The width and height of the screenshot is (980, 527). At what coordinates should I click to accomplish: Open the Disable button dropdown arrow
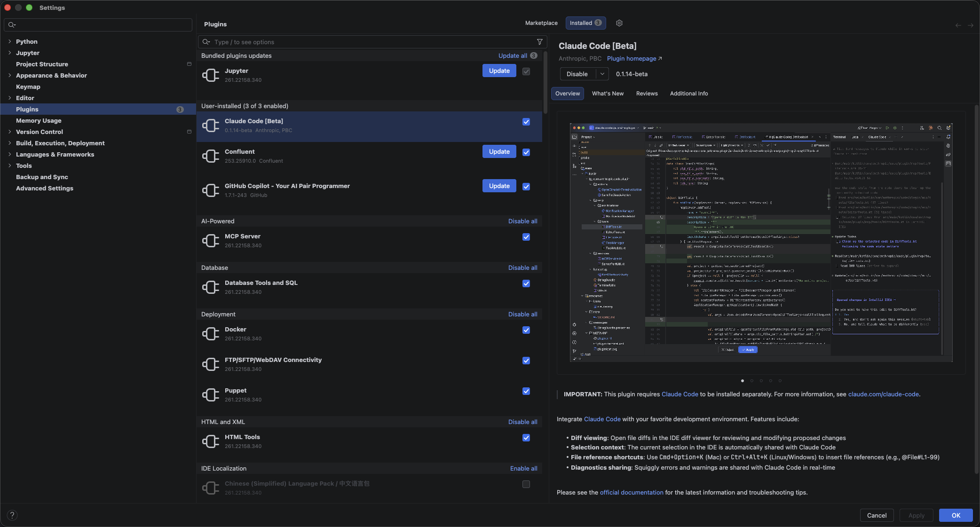[x=602, y=74]
